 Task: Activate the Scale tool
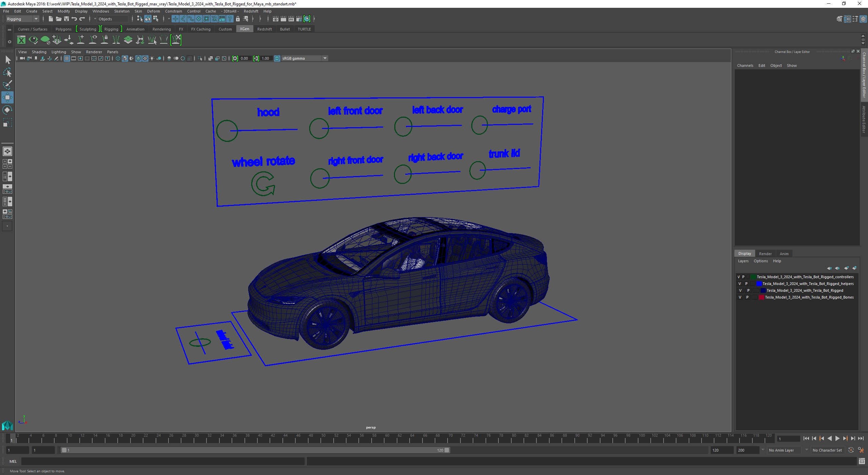tap(7, 122)
